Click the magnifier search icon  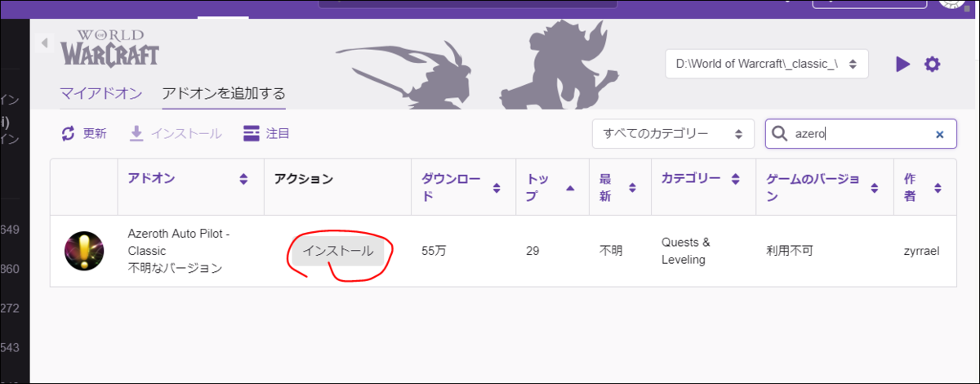point(780,133)
